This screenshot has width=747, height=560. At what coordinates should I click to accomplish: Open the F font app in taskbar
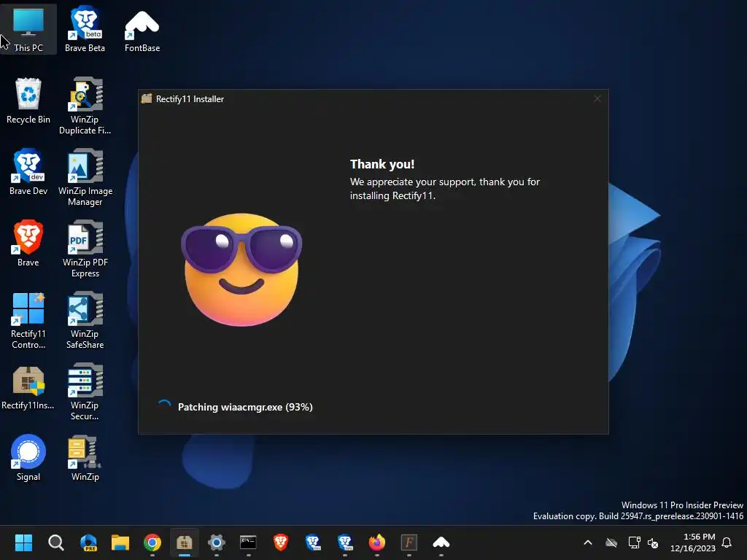pos(409,542)
